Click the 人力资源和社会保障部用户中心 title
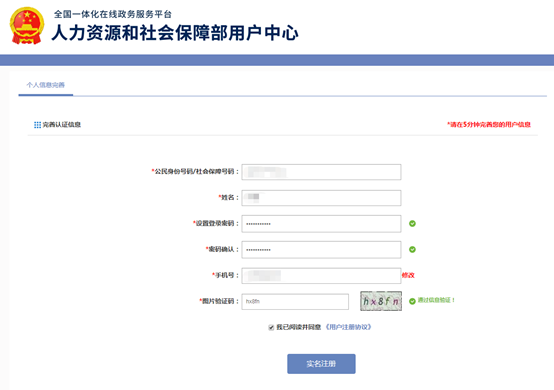554x390 pixels. [x=175, y=33]
